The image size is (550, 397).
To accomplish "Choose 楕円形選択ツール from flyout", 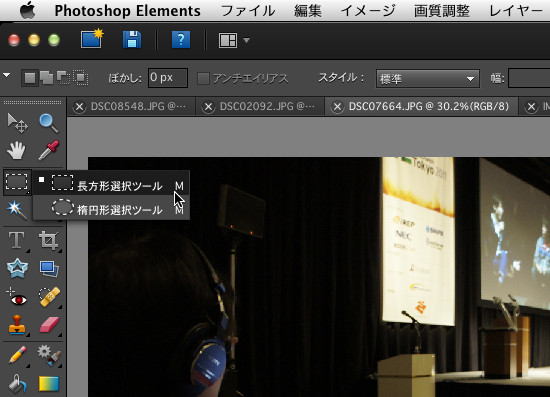I will tap(111, 208).
